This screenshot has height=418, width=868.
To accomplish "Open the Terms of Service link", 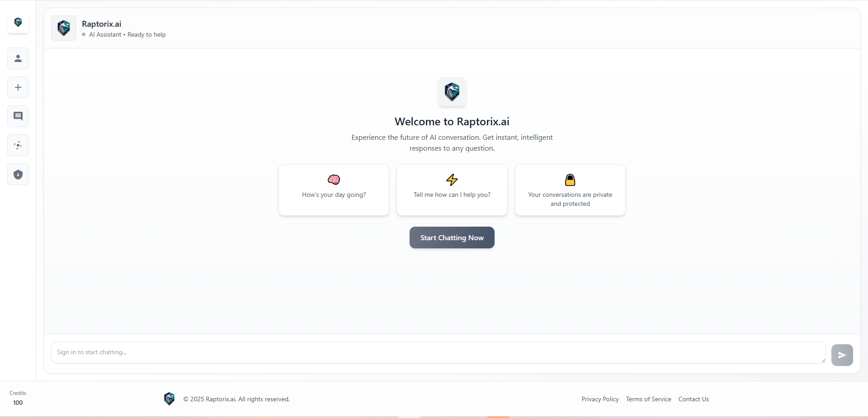I will [x=648, y=399].
